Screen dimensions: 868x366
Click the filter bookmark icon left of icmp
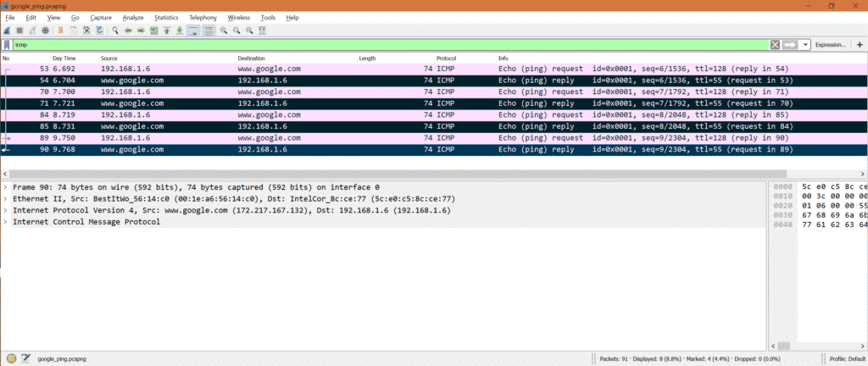[x=7, y=44]
